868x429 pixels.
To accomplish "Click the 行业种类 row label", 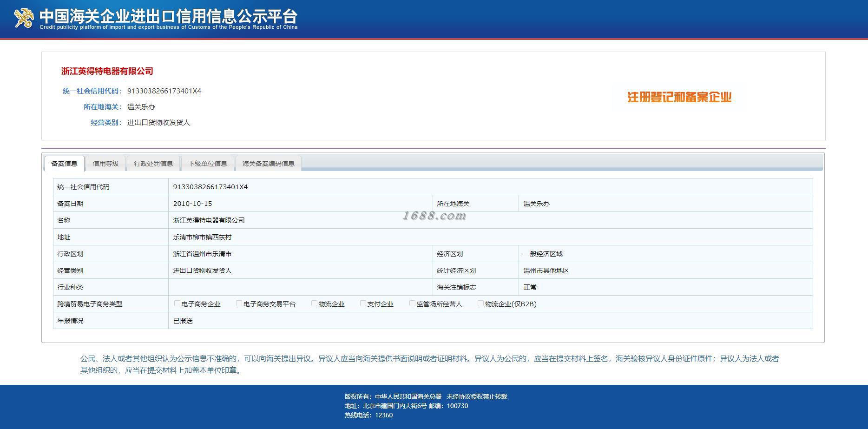I will click(70, 287).
